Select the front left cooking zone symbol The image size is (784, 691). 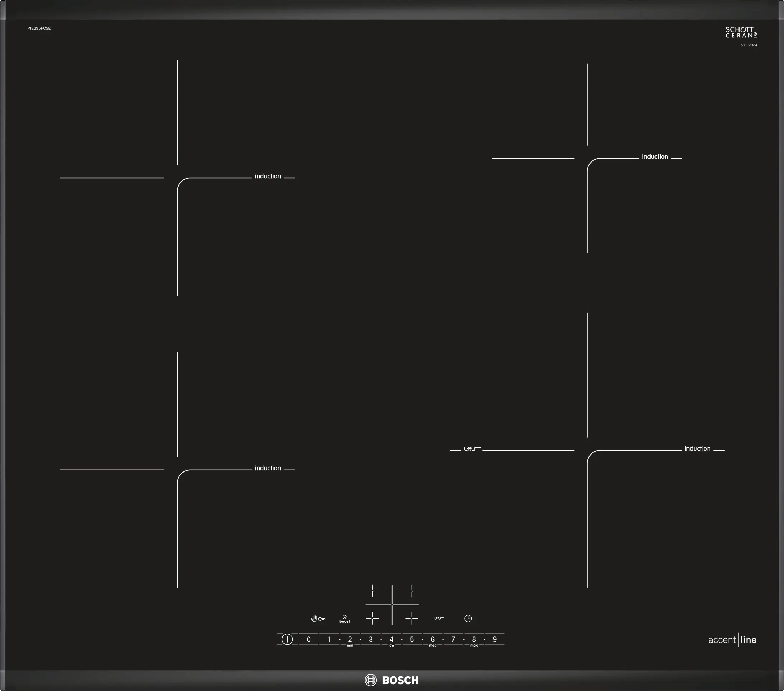(372, 618)
